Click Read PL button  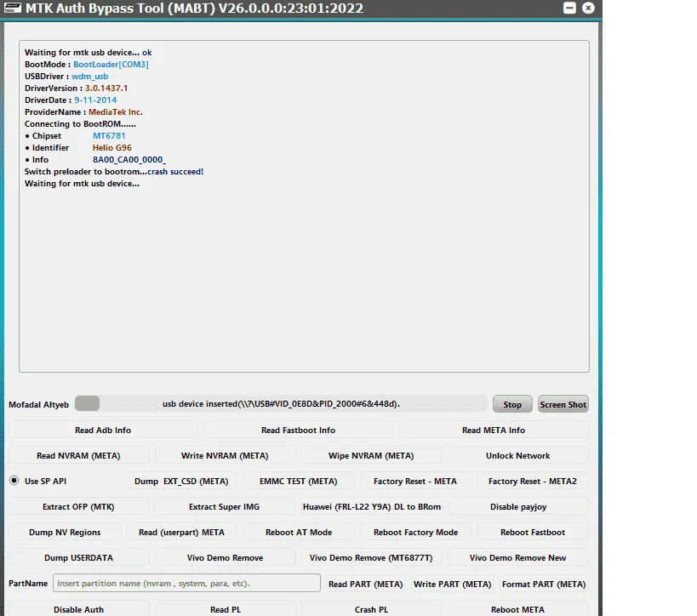226,609
